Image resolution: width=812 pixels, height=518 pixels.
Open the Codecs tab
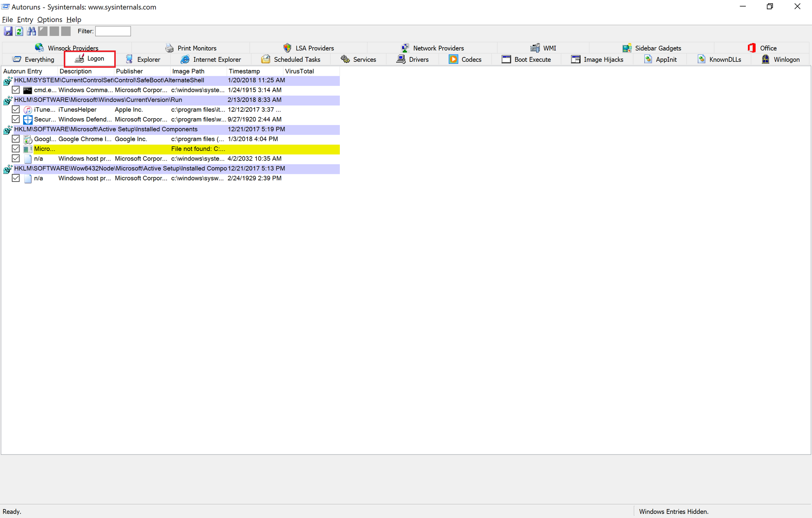pyautogui.click(x=465, y=59)
